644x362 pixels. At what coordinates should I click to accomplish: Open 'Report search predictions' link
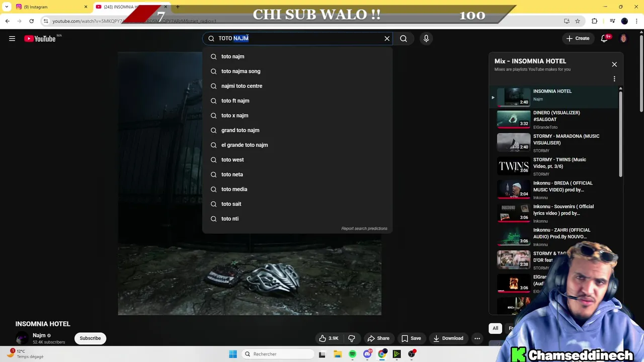[x=364, y=229]
